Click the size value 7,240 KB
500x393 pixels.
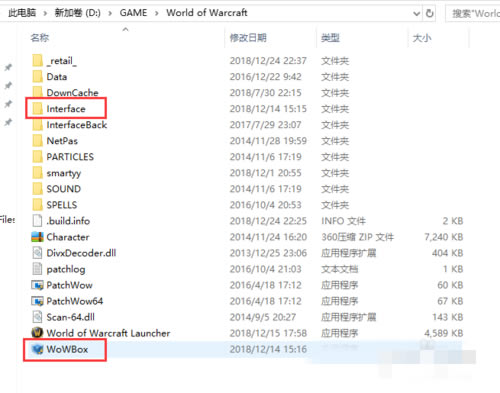point(443,237)
